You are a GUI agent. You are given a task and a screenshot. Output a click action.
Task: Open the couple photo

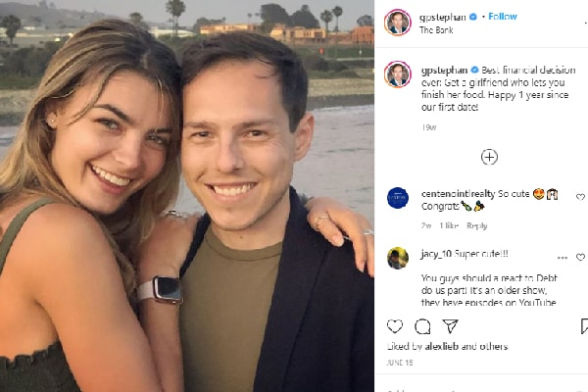(x=186, y=196)
